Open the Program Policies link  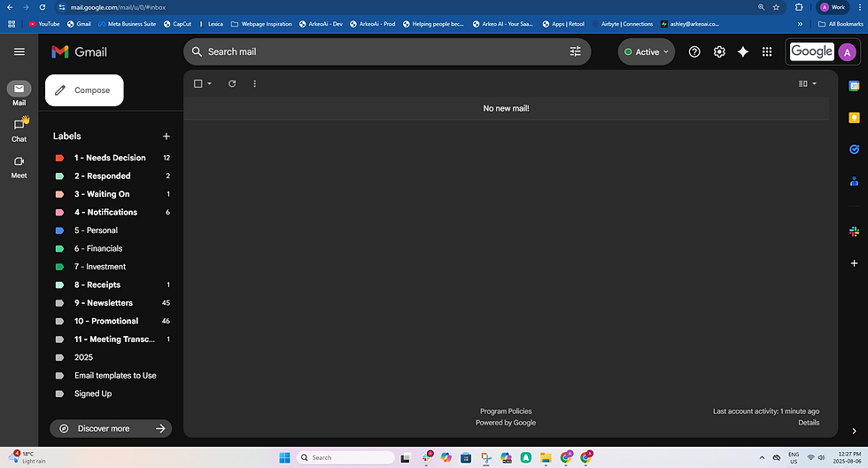point(506,411)
